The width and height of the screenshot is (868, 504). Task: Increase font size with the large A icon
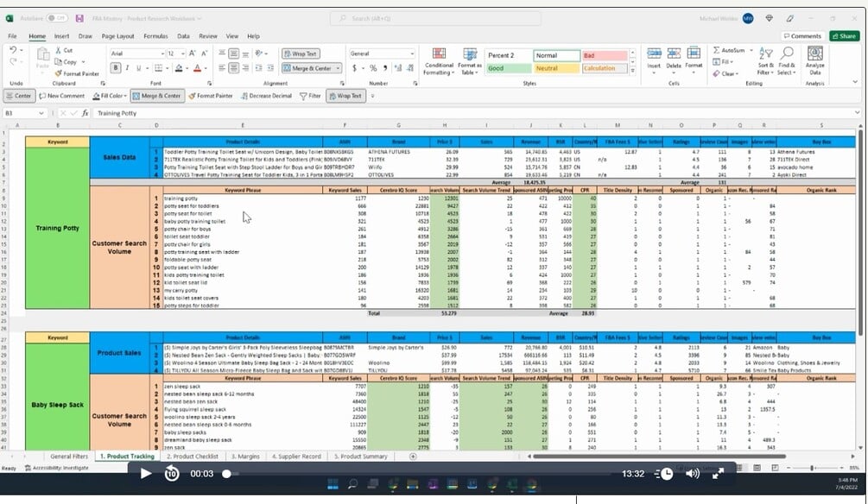[x=192, y=54]
